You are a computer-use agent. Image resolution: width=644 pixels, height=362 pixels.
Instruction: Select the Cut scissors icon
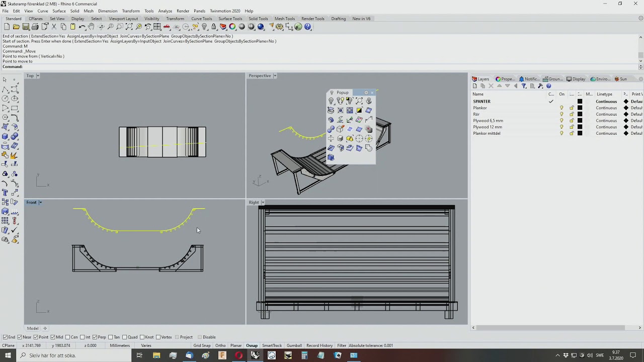click(x=54, y=27)
